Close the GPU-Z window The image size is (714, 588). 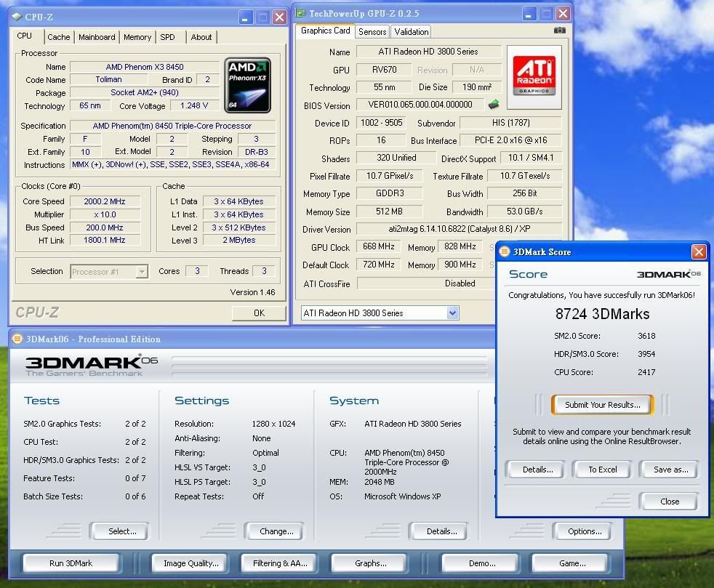pyautogui.click(x=563, y=14)
